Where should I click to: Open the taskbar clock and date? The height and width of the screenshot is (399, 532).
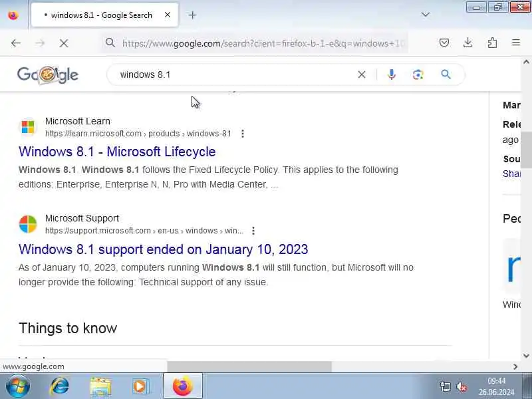tap(496, 386)
